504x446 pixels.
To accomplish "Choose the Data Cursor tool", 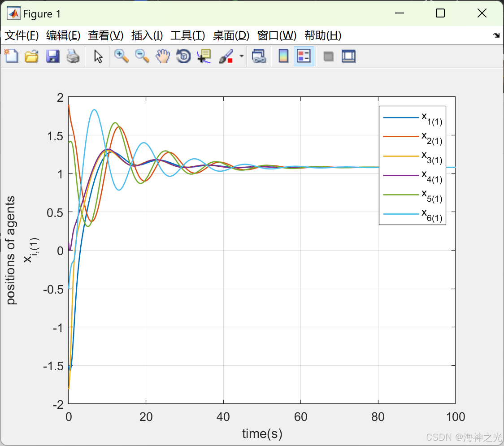I will [204, 56].
